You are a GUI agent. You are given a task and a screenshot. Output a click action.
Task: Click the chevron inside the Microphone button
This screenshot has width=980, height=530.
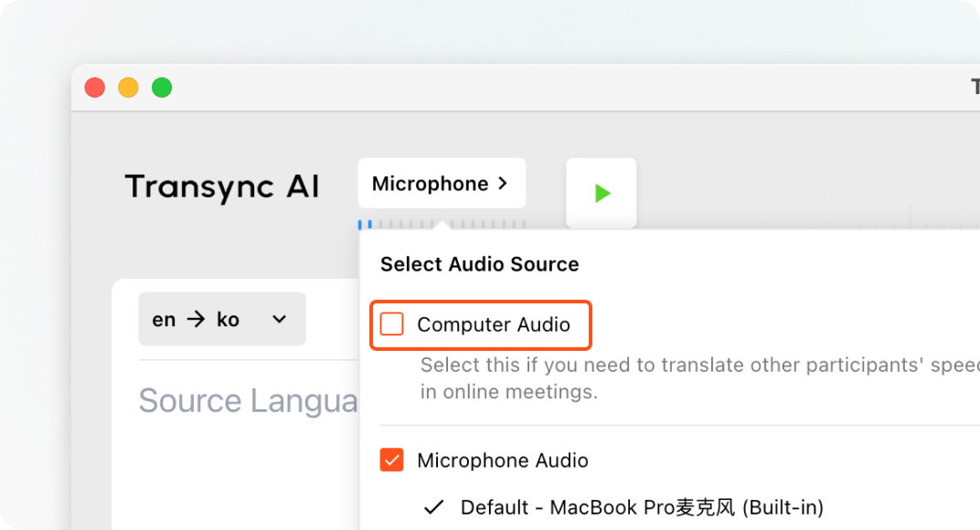503,183
